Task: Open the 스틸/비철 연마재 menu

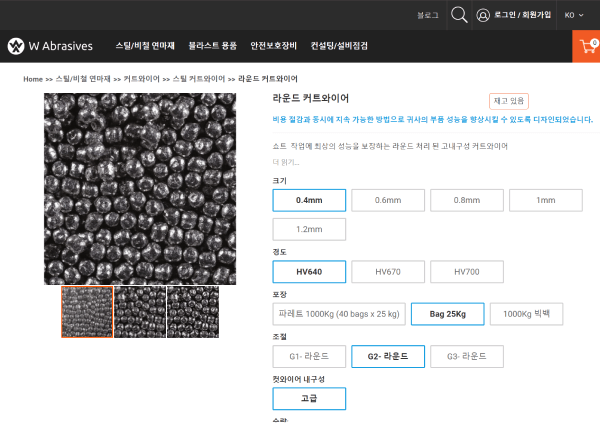Action: click(x=145, y=46)
